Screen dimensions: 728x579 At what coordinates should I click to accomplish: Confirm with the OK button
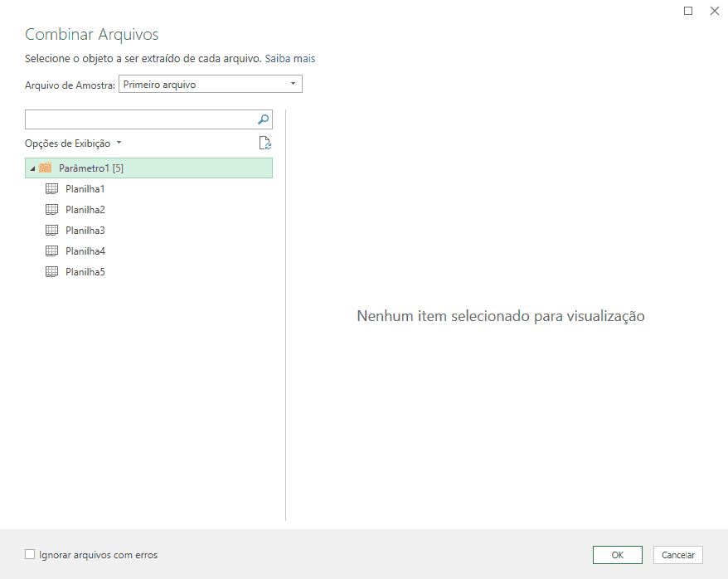click(x=618, y=555)
